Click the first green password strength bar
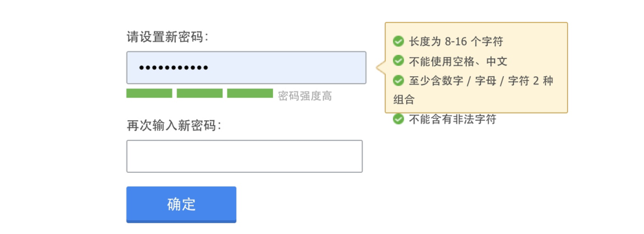Image resolution: width=644 pixels, height=234 pixels. pyautogui.click(x=149, y=93)
